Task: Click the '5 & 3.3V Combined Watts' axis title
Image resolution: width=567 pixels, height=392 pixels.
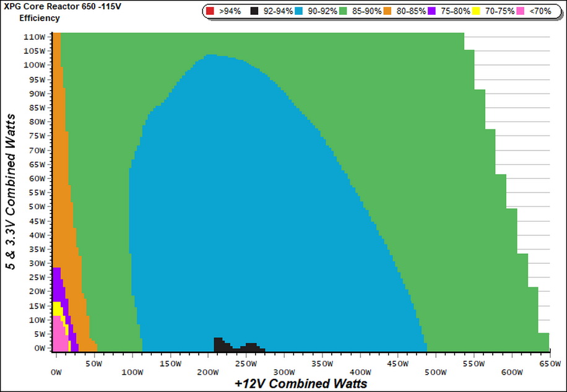Action: click(x=11, y=191)
